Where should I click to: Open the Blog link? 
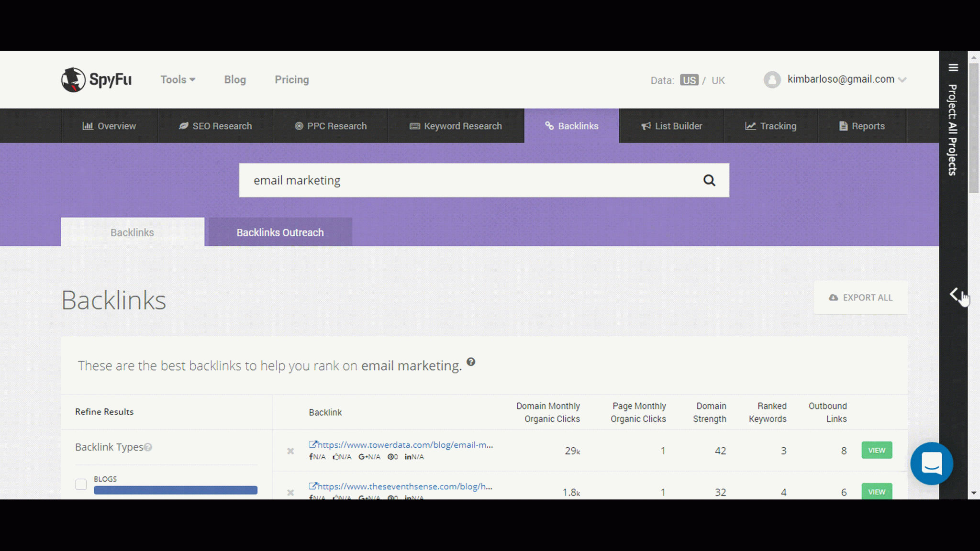tap(235, 79)
